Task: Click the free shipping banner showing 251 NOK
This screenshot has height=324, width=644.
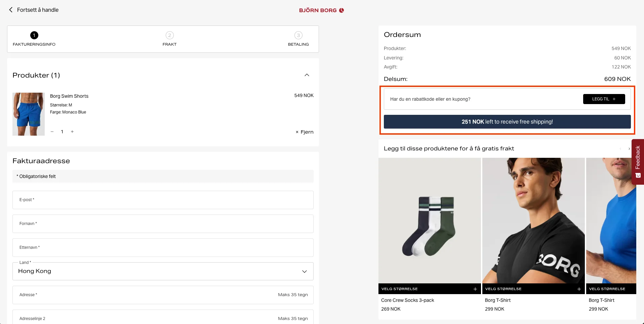Action: click(x=507, y=122)
